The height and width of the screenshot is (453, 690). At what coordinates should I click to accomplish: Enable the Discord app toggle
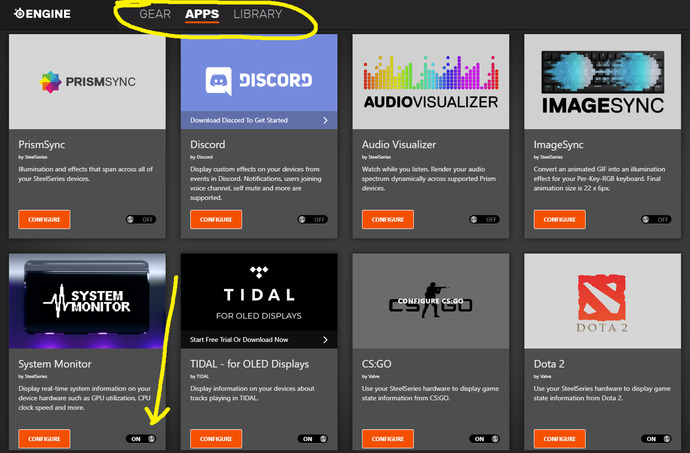pos(312,219)
